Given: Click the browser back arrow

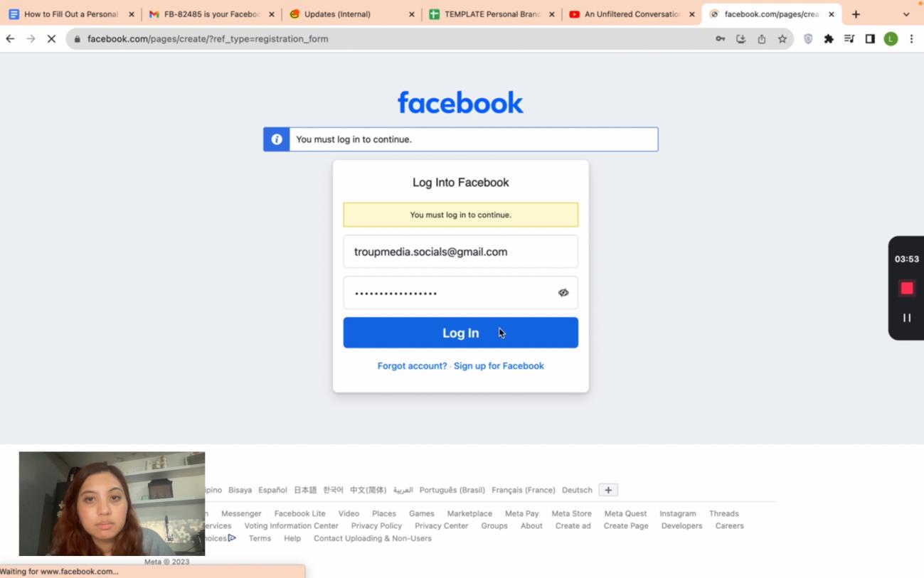Looking at the screenshot, I should 10,39.
